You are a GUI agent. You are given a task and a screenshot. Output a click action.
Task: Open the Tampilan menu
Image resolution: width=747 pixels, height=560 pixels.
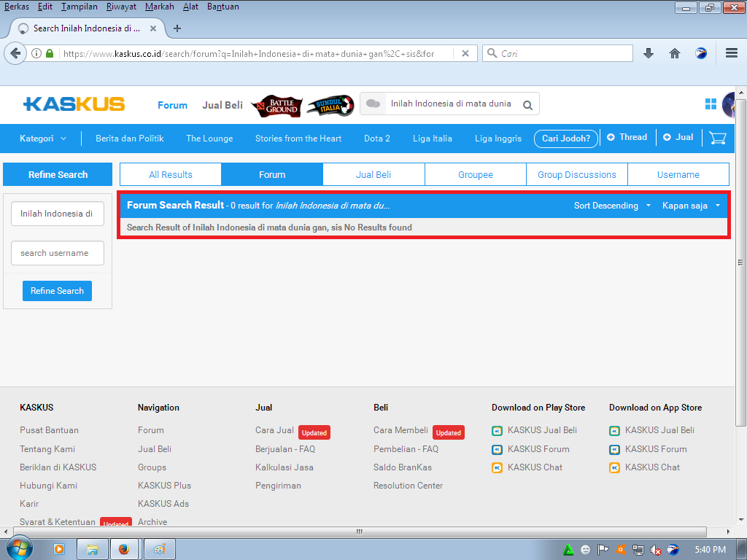tap(79, 7)
